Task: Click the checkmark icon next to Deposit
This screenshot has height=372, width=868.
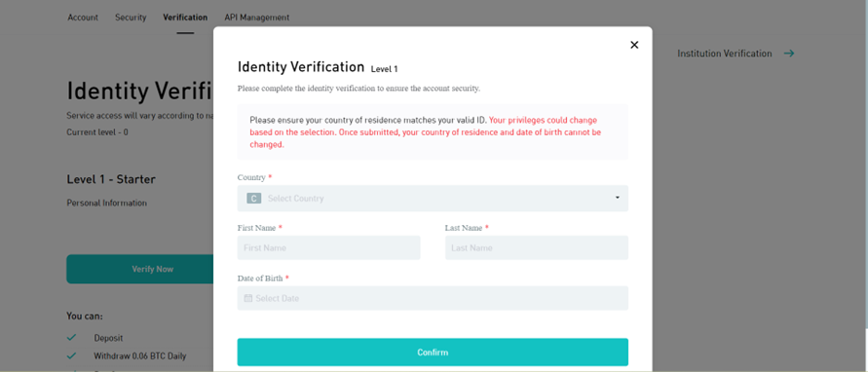Action: coord(71,337)
